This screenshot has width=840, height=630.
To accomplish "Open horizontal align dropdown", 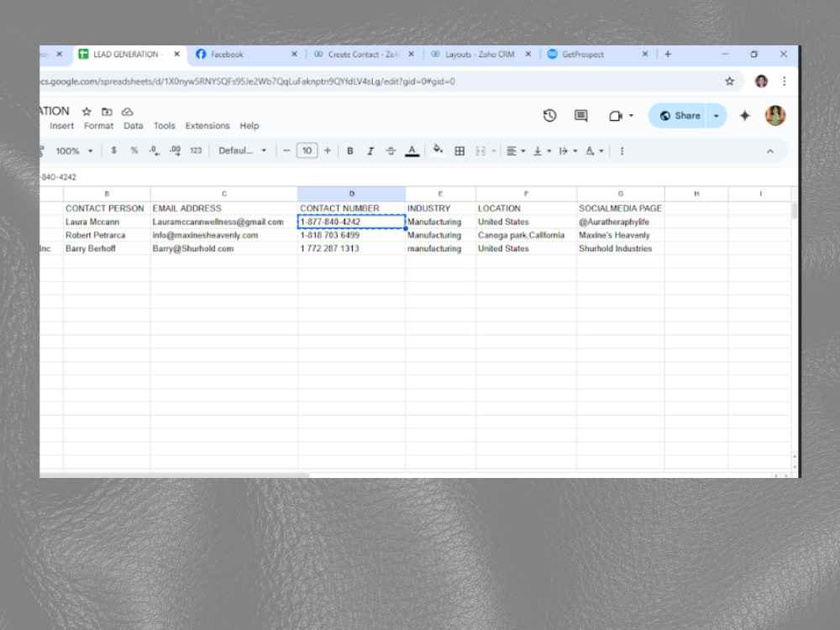I will pyautogui.click(x=516, y=151).
